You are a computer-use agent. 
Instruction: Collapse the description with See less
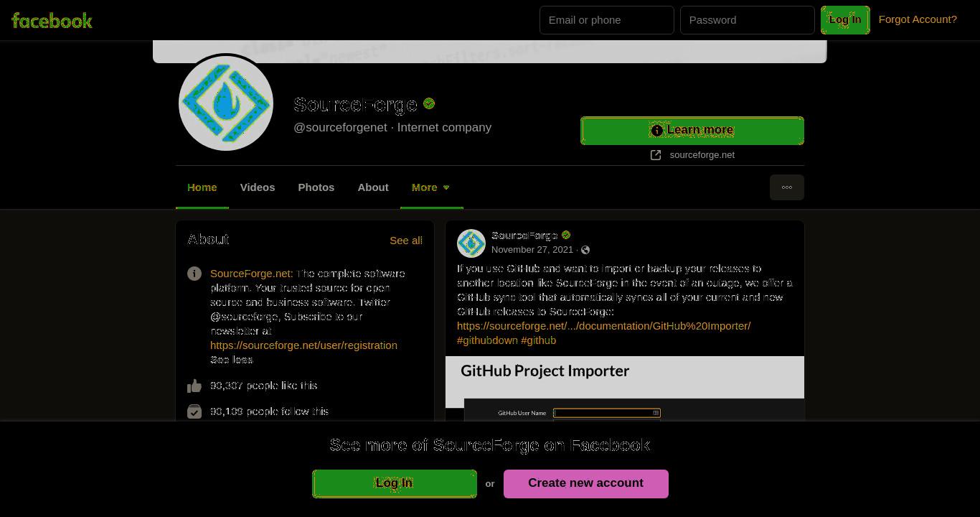pos(232,360)
